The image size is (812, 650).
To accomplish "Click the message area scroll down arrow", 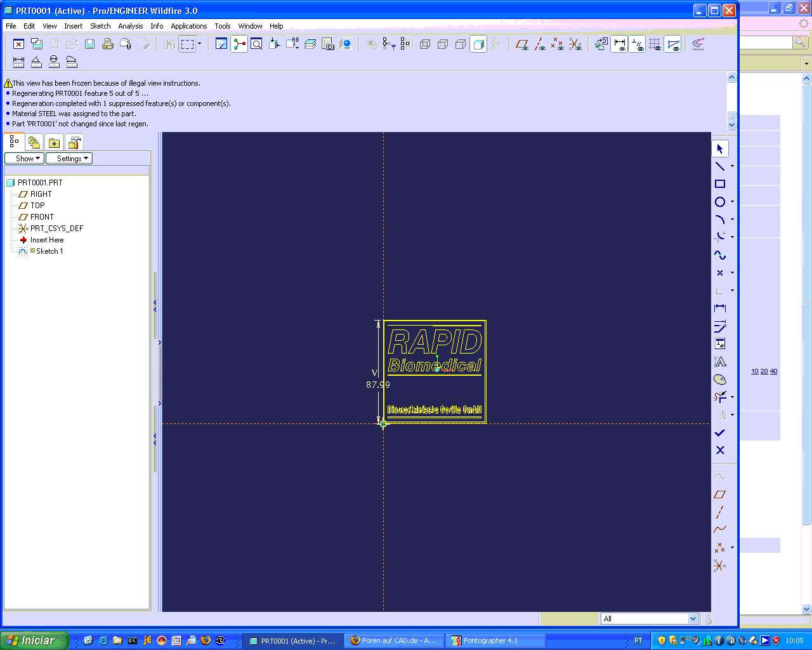I will 731,125.
